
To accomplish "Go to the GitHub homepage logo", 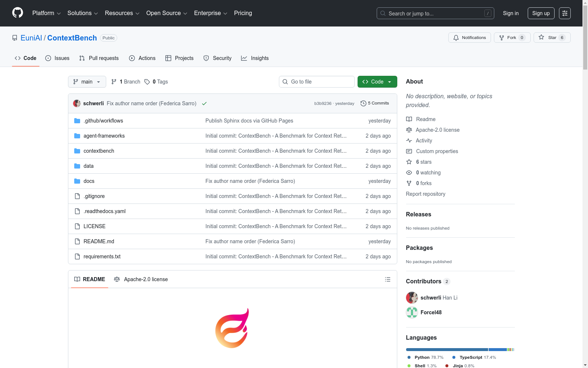I will (18, 13).
